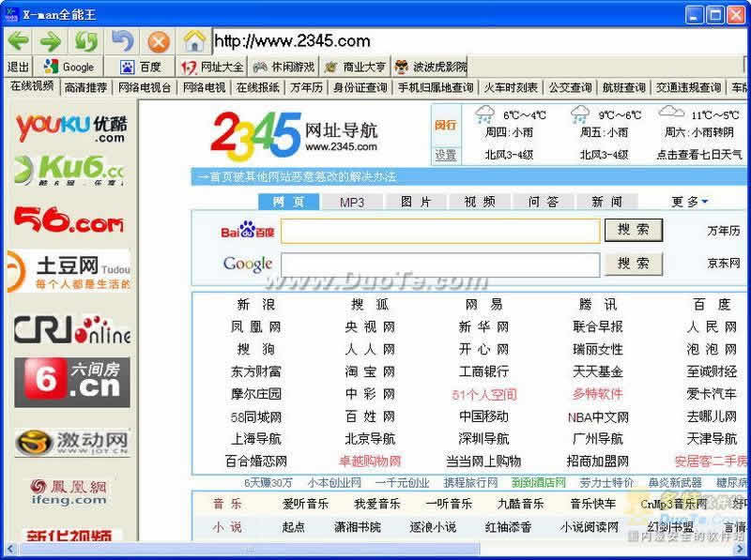Click the blue undo arrow icon
The width and height of the screenshot is (751, 560).
[123, 41]
